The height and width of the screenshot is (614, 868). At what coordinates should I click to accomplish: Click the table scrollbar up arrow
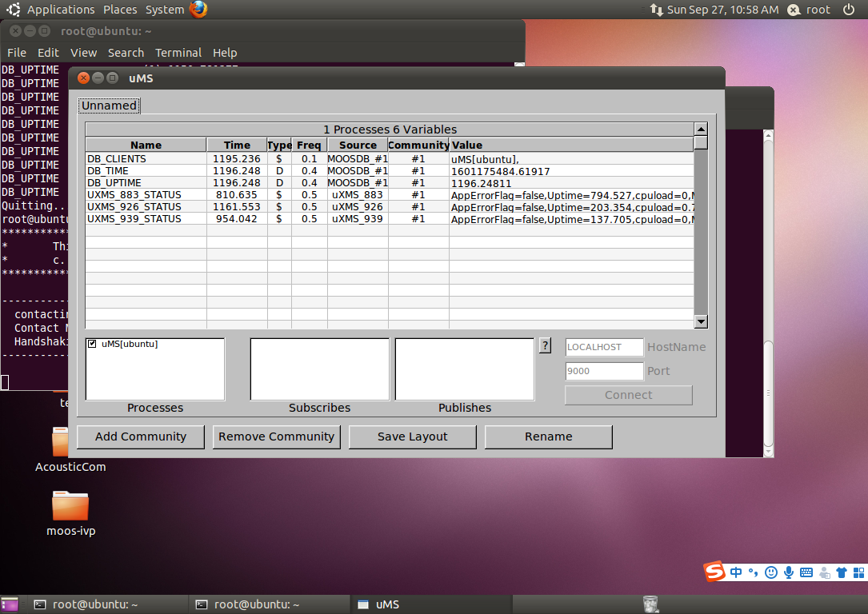coord(701,129)
